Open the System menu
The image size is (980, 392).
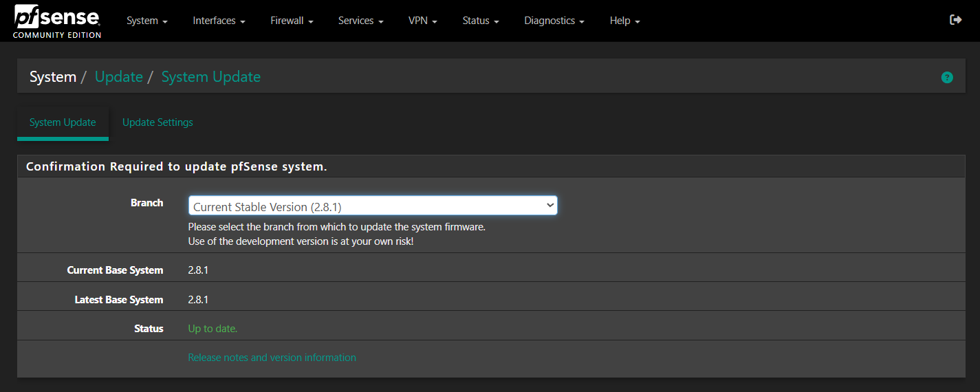pyautogui.click(x=146, y=21)
